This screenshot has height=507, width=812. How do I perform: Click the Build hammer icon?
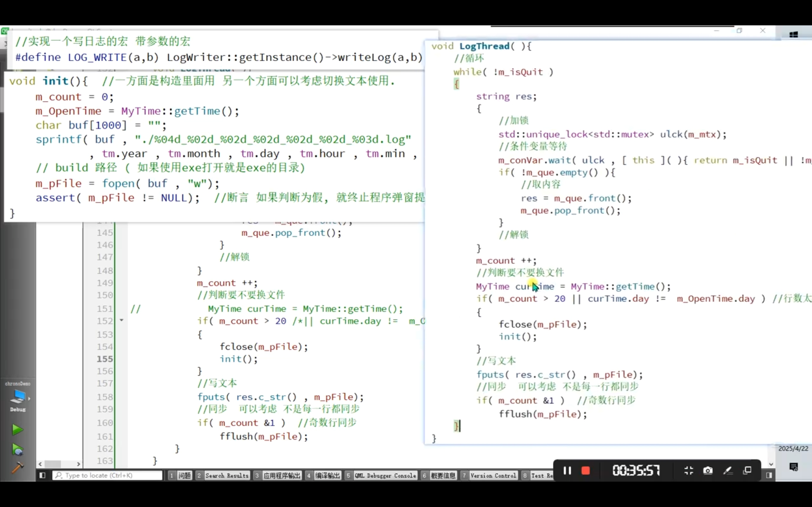click(x=17, y=467)
